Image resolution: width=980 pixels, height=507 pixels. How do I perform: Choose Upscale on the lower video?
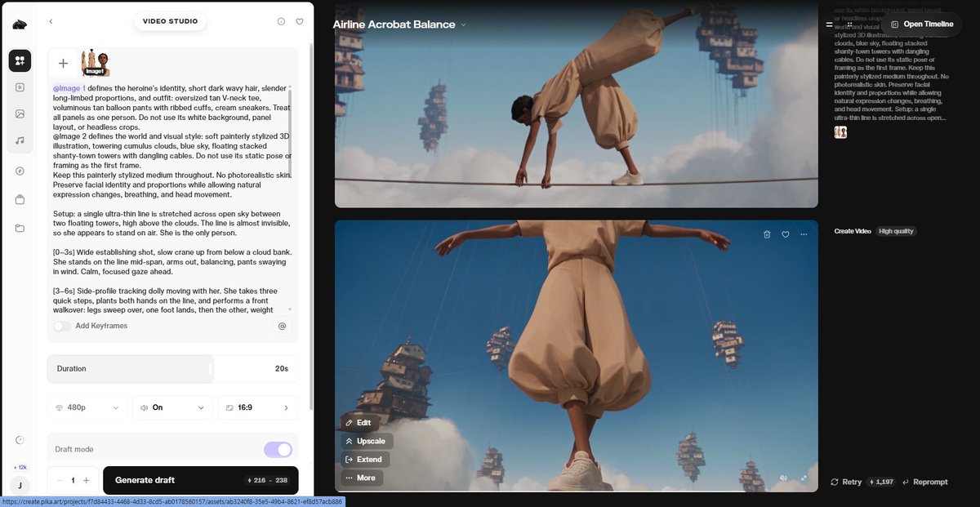coord(365,441)
